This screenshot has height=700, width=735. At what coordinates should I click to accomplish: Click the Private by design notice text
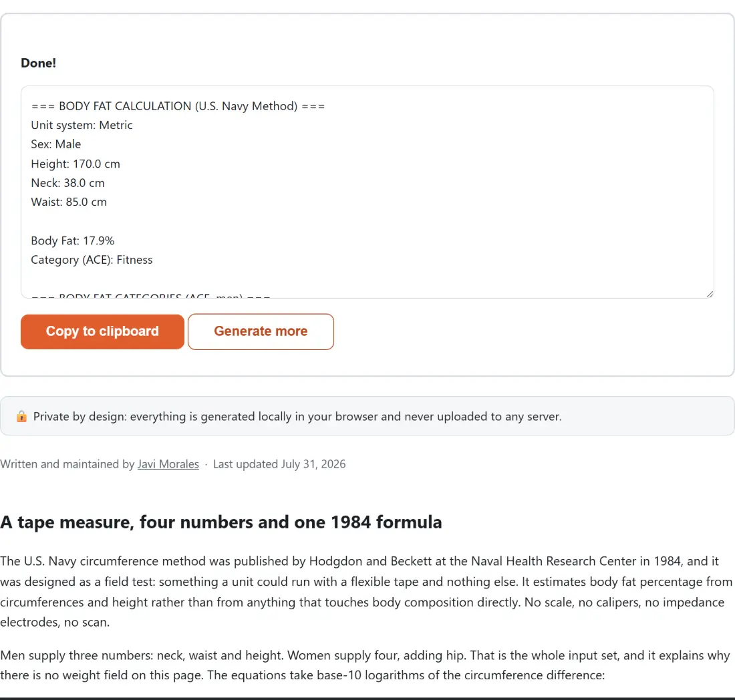[x=297, y=416]
